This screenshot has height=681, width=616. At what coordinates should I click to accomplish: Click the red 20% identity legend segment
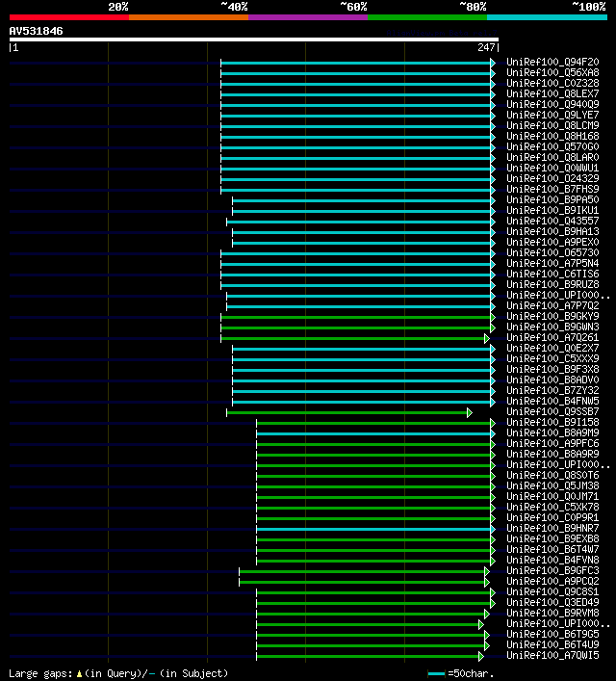[x=69, y=17]
